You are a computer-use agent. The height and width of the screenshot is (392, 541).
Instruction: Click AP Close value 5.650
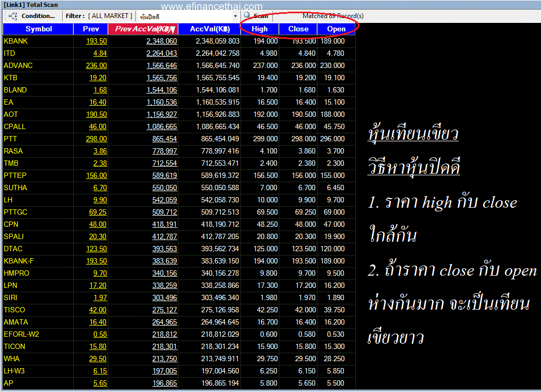307,384
